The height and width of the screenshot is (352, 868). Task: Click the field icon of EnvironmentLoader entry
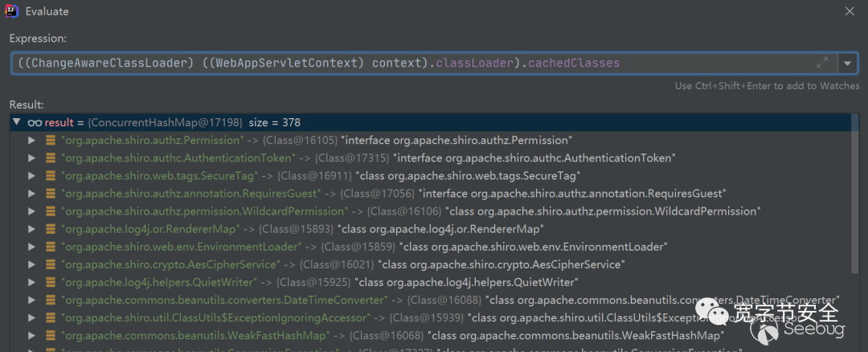tap(51, 247)
